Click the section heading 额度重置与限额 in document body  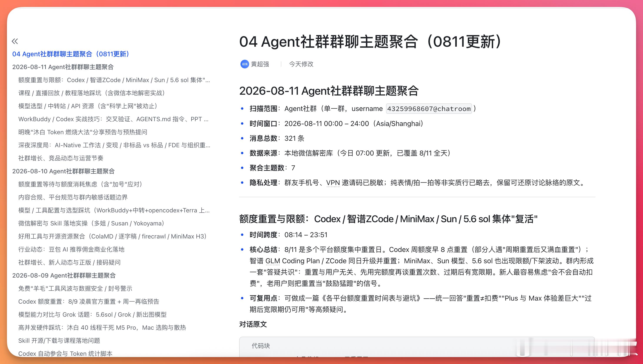[x=388, y=219]
